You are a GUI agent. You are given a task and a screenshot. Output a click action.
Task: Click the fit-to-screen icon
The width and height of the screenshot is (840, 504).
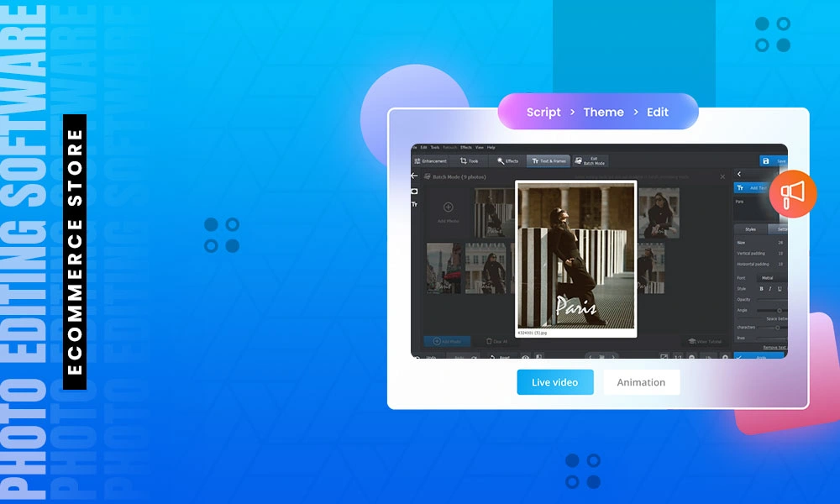(x=664, y=356)
